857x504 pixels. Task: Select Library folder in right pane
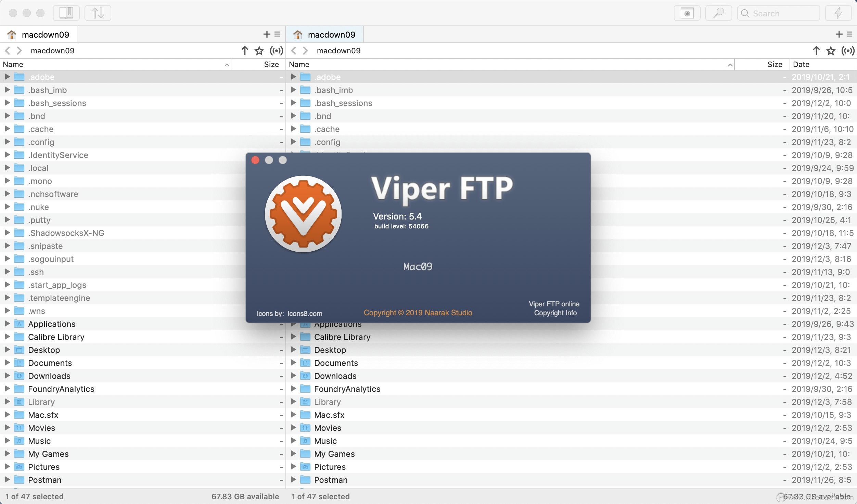[327, 402]
